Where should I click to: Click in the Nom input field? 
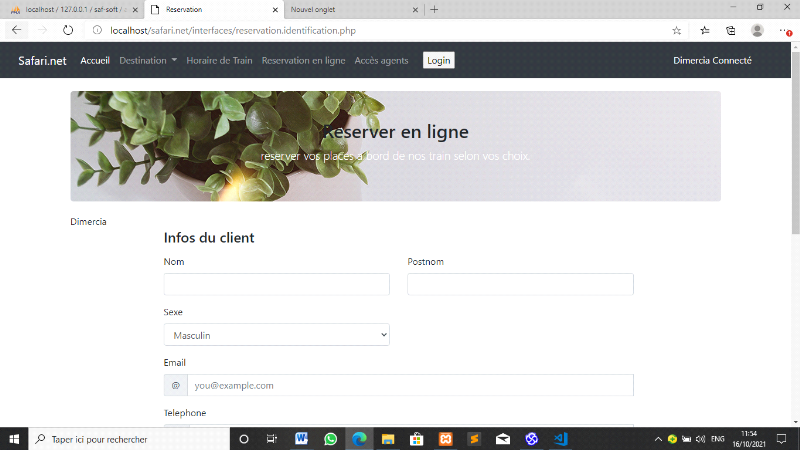[277, 284]
